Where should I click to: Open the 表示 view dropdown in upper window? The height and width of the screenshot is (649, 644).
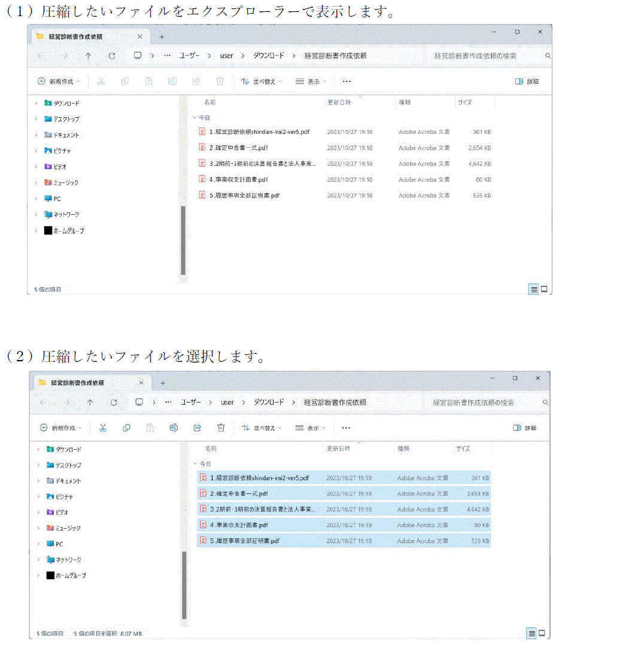click(x=311, y=81)
